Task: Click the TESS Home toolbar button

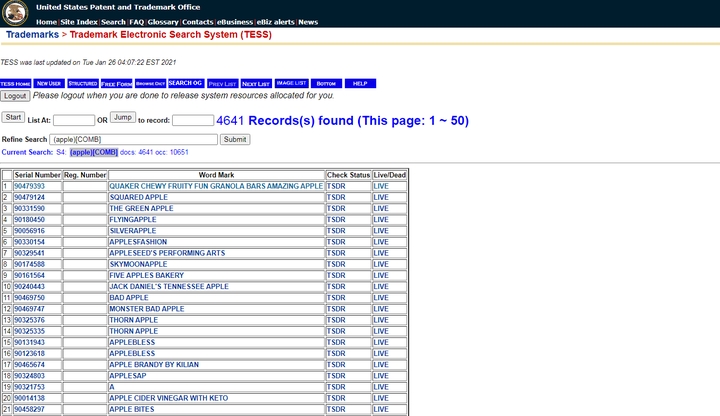Action: pyautogui.click(x=15, y=83)
